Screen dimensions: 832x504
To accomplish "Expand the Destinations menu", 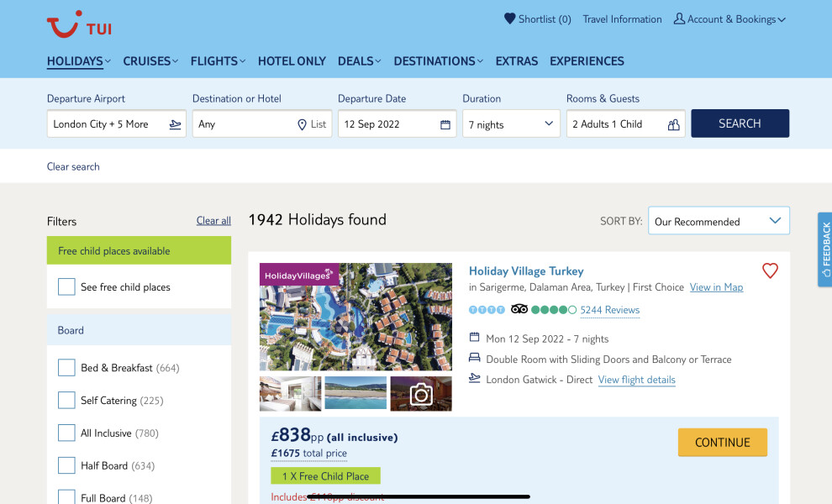I will 439,61.
